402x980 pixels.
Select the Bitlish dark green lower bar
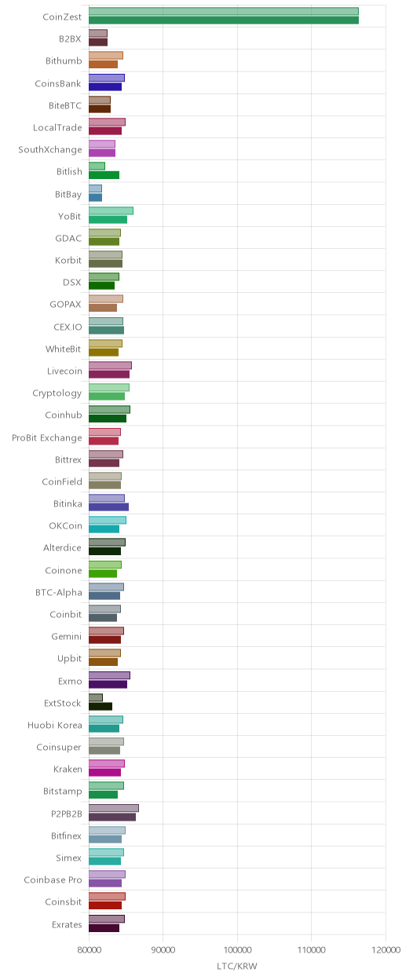[x=104, y=175]
